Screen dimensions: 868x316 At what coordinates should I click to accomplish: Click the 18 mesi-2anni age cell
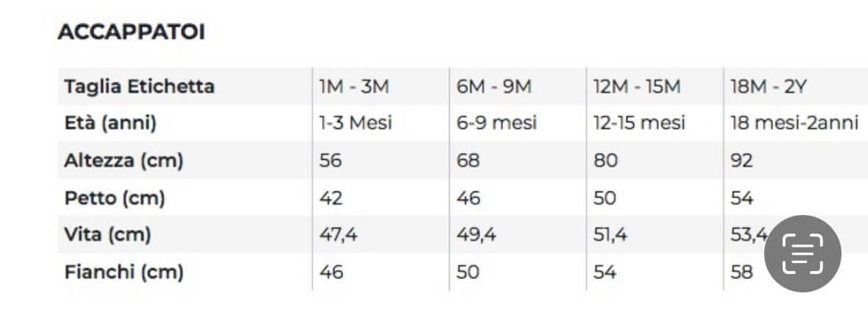tap(795, 123)
